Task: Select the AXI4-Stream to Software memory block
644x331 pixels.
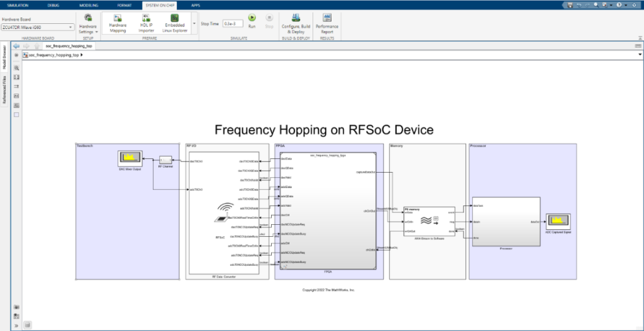Action: coord(429,221)
